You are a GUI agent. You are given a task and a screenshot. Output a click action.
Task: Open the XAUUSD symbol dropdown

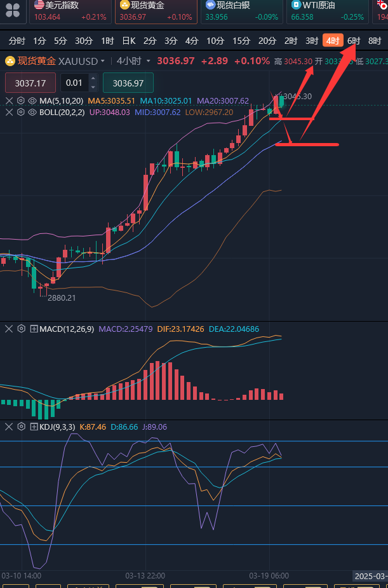click(82, 61)
